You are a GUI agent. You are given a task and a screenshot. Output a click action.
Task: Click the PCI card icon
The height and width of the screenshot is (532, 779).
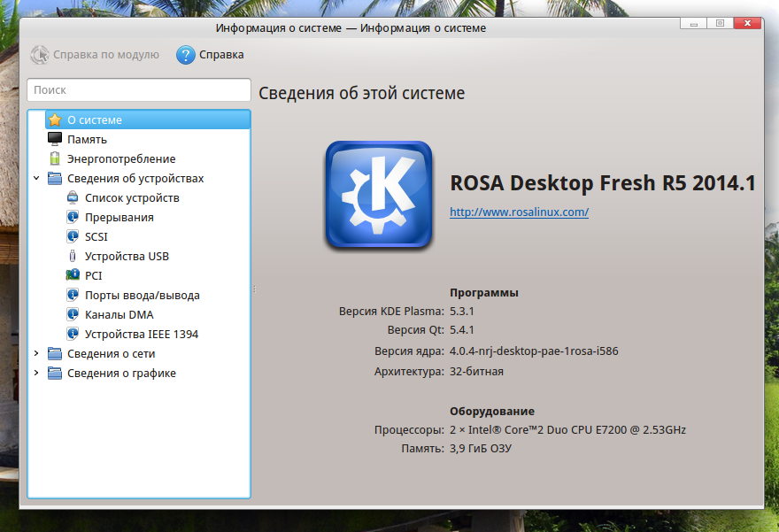pyautogui.click(x=73, y=275)
